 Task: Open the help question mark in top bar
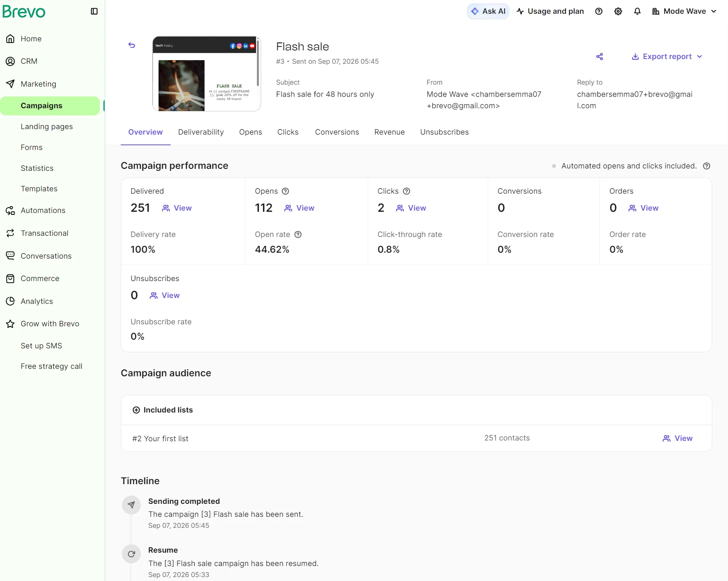point(599,11)
